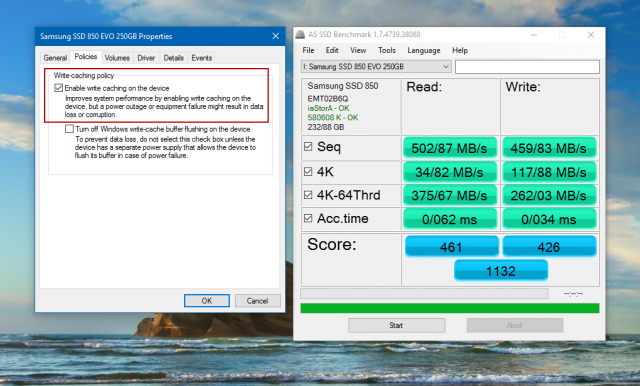Uncheck Enable write caching on the device
The width and height of the screenshot is (640, 386).
[x=58, y=88]
